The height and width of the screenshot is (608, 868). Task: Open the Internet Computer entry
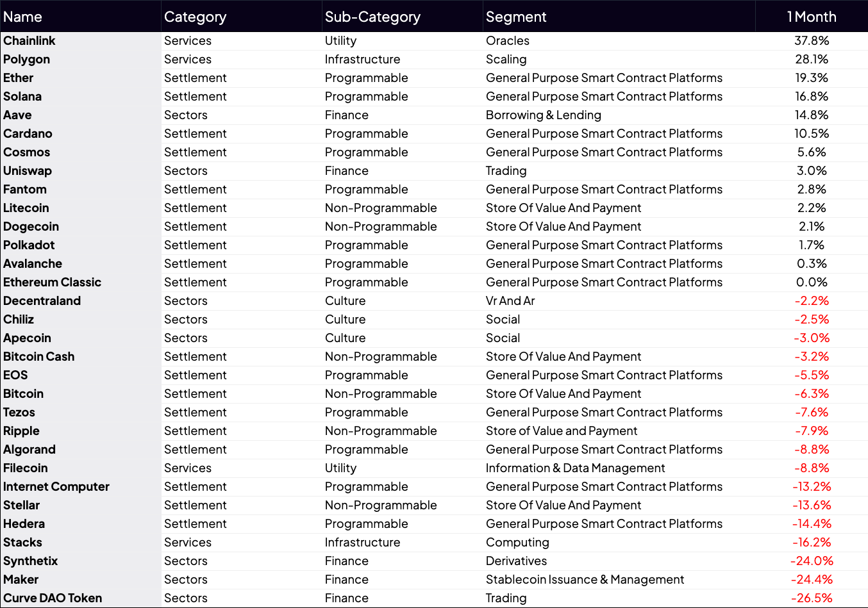(x=56, y=486)
